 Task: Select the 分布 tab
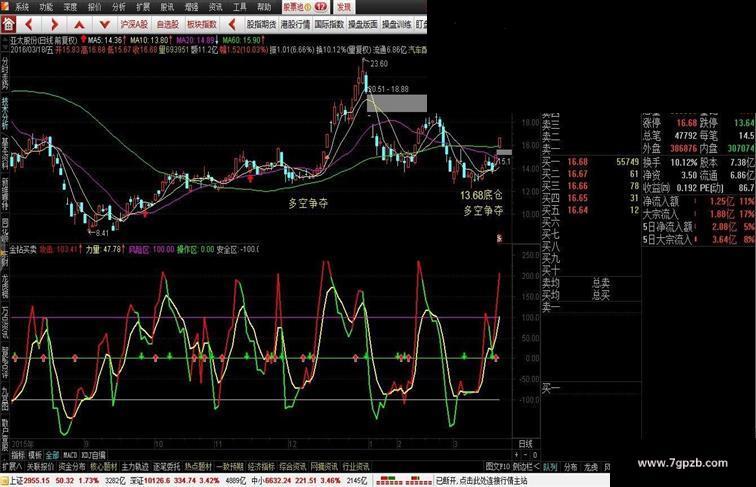coord(571,467)
